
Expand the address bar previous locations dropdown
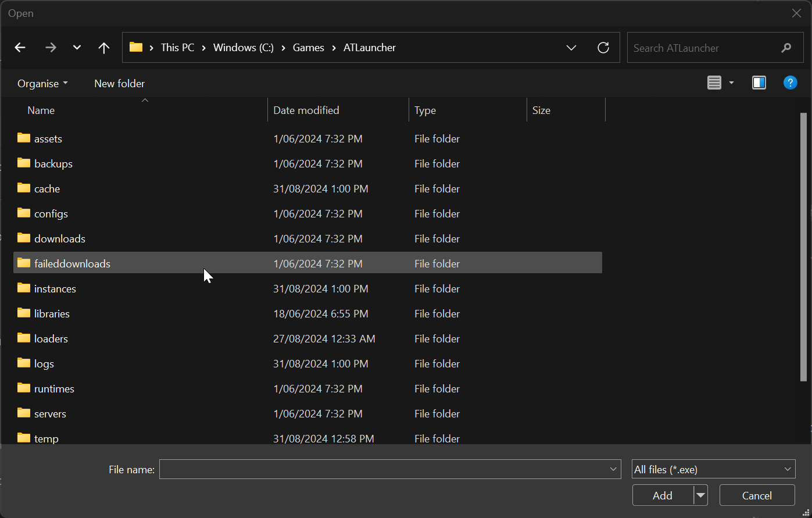pyautogui.click(x=571, y=48)
